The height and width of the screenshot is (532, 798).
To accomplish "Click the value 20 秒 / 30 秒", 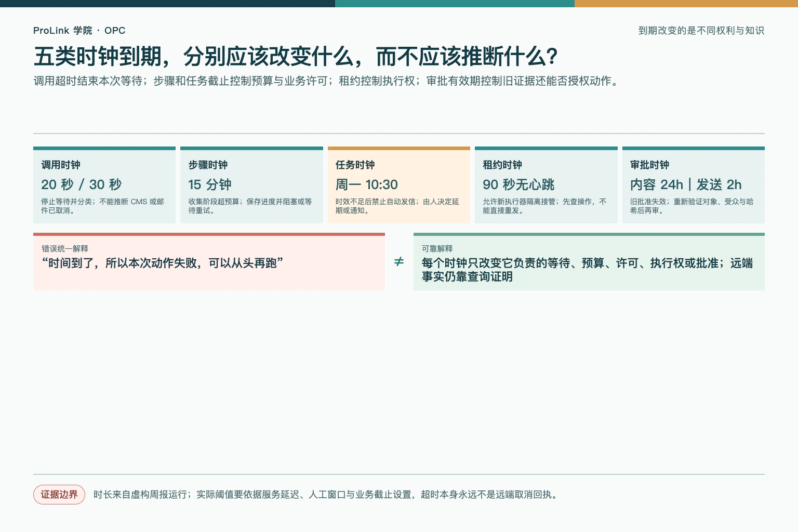I will point(82,184).
